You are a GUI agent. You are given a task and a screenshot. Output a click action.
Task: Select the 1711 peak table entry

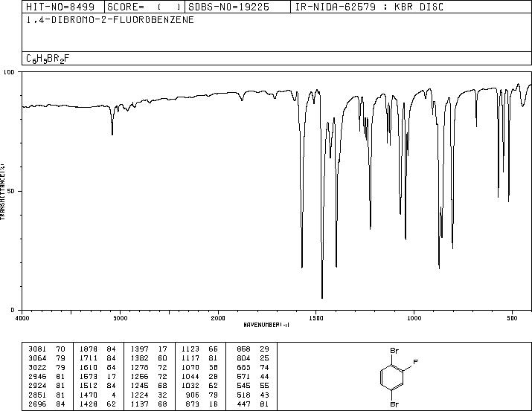click(x=97, y=358)
